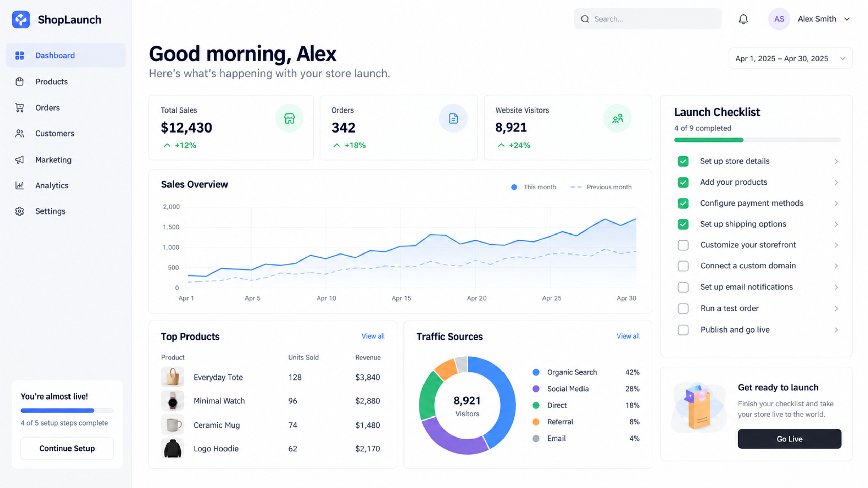Click the Search input field
The width and height of the screenshot is (868, 488).
point(648,19)
